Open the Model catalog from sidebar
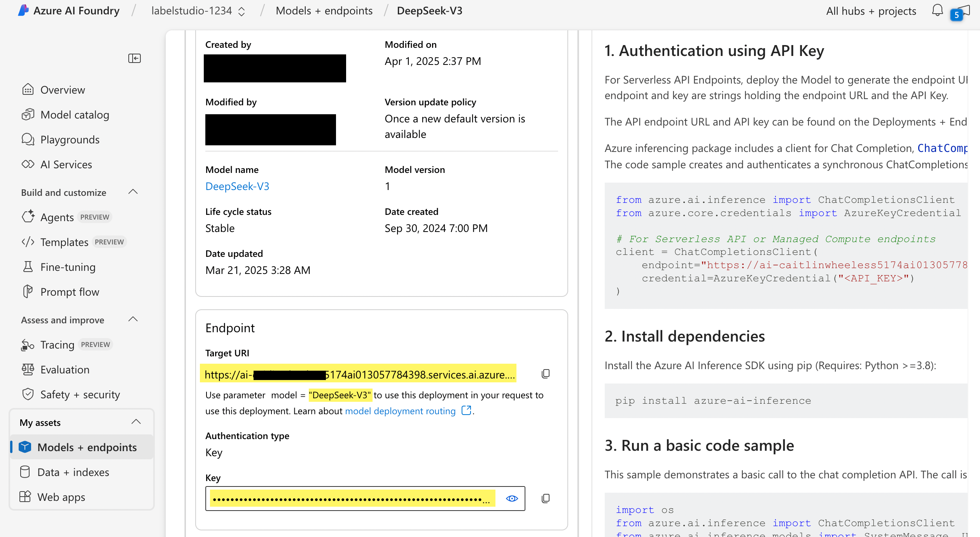Screen dimensions: 980x537 coord(74,115)
